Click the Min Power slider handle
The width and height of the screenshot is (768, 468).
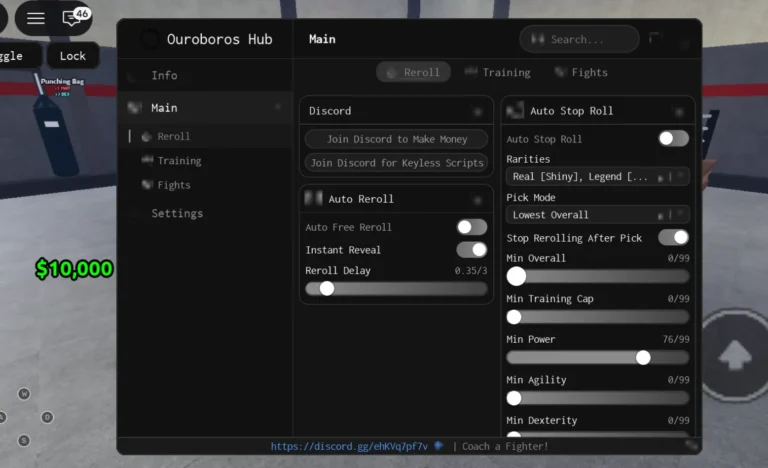[x=643, y=358]
